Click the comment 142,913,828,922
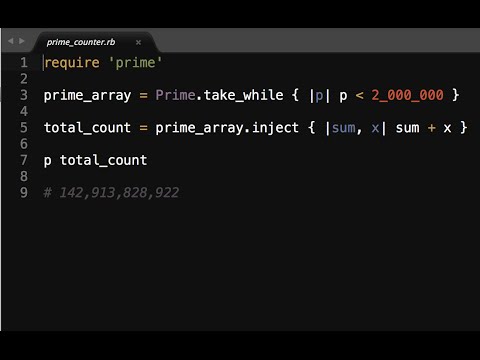480x360 pixels. [111, 193]
